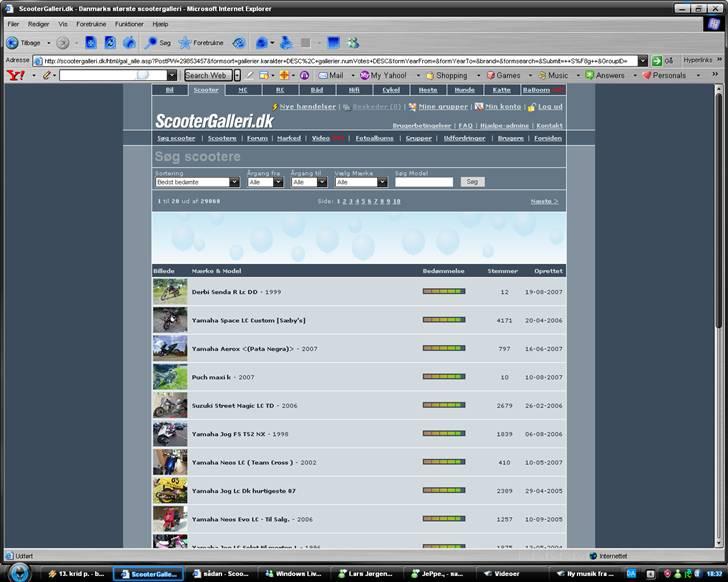The image size is (728, 582).
Task: Click the Søg magnifier icon in IE toolbar
Action: pyautogui.click(x=150, y=43)
